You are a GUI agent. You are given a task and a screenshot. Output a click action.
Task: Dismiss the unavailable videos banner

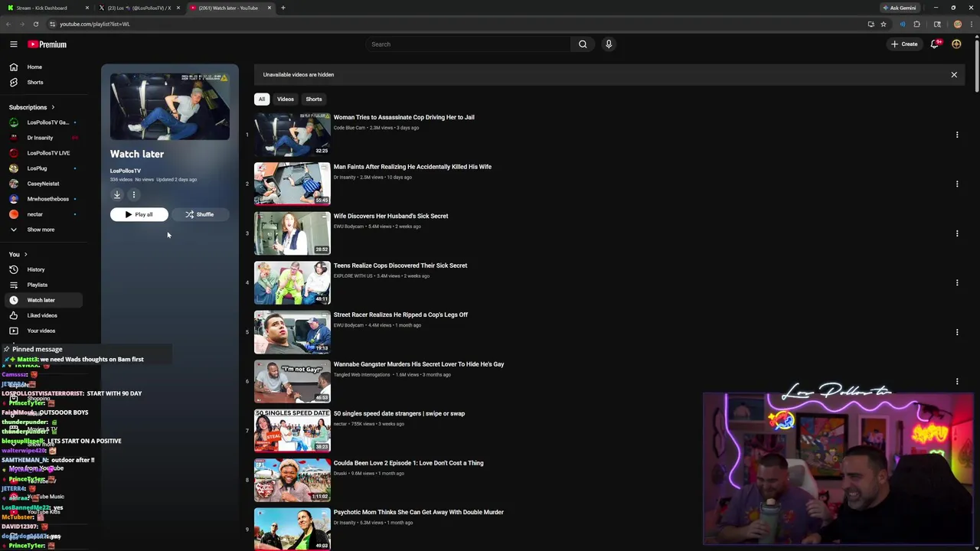(x=954, y=75)
